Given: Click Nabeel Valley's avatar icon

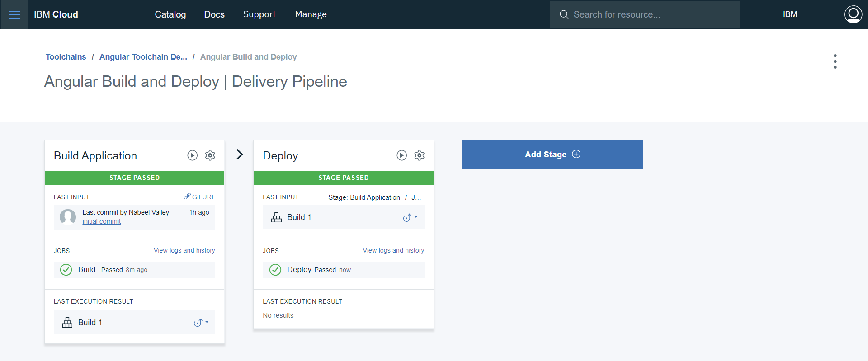Looking at the screenshot, I should [68, 217].
